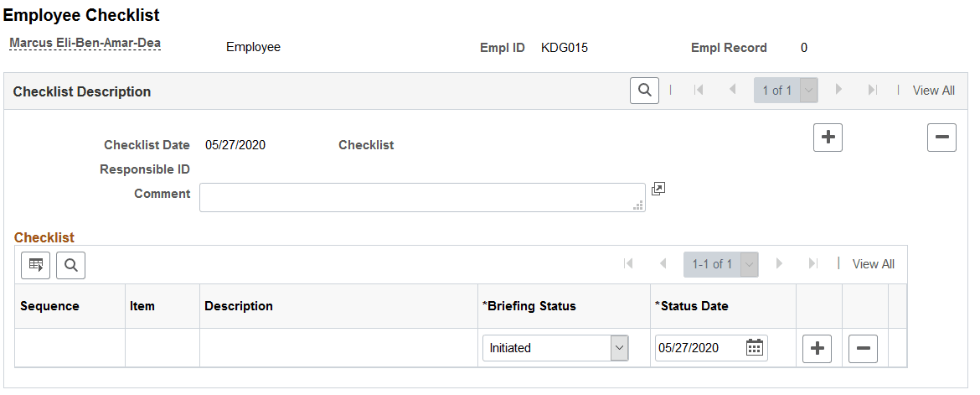Add a new checklist item row
This screenshot has height=395, width=980.
(817, 348)
